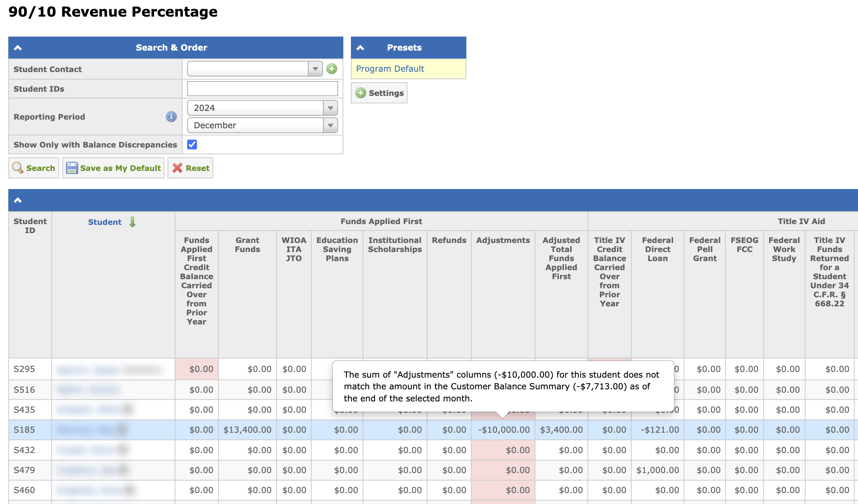Select the S479 student row ID
The width and height of the screenshot is (858, 504).
point(24,470)
